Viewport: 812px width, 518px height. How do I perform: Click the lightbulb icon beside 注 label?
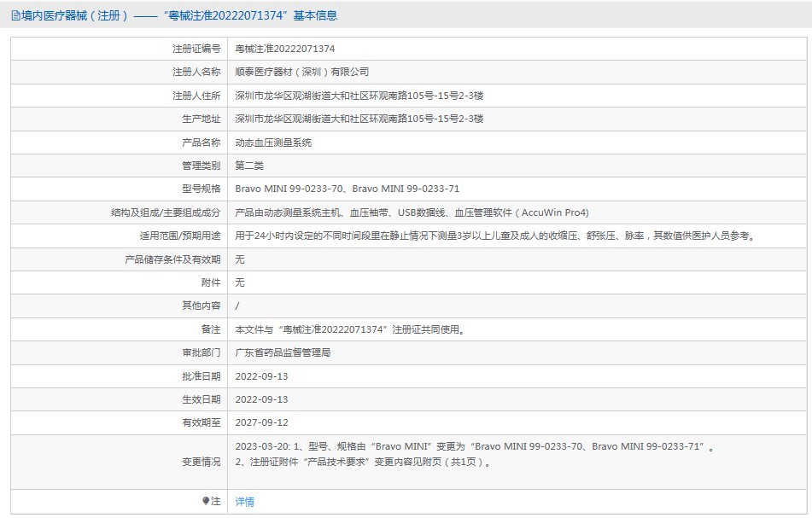(x=206, y=501)
